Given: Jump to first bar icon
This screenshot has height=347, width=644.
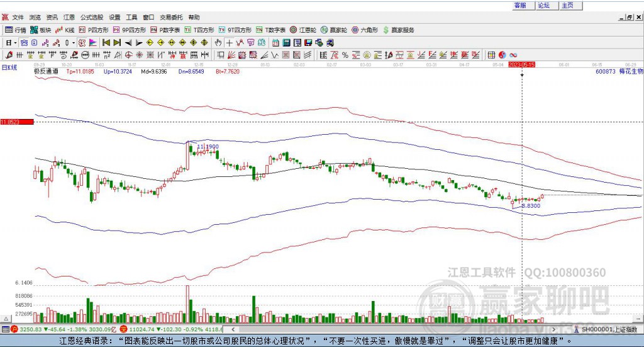Looking at the screenshot, I should click(106, 43).
